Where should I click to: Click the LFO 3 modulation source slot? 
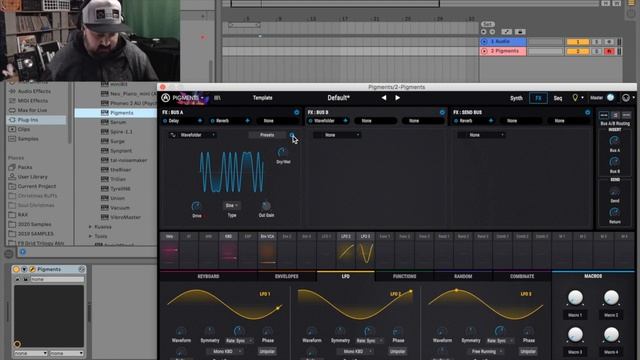(x=365, y=250)
